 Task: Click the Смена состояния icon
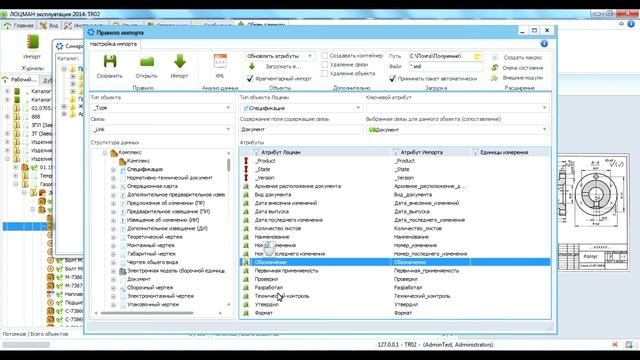495,67
